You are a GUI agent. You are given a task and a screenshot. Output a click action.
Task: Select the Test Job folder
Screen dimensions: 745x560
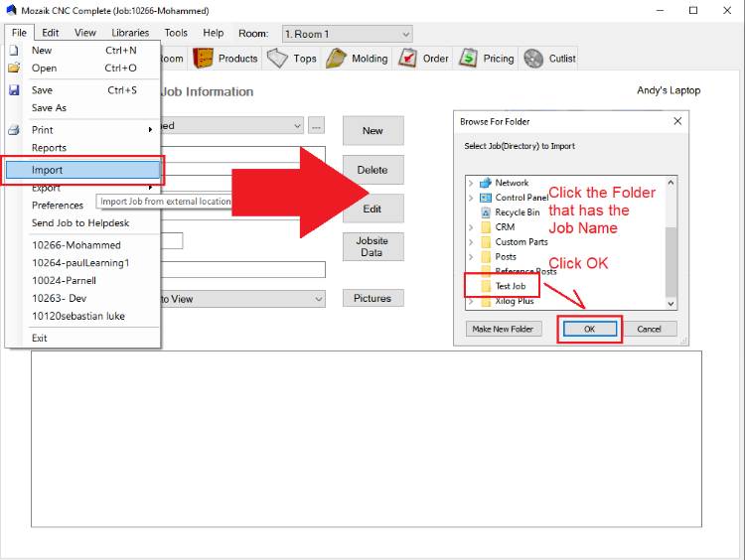510,286
